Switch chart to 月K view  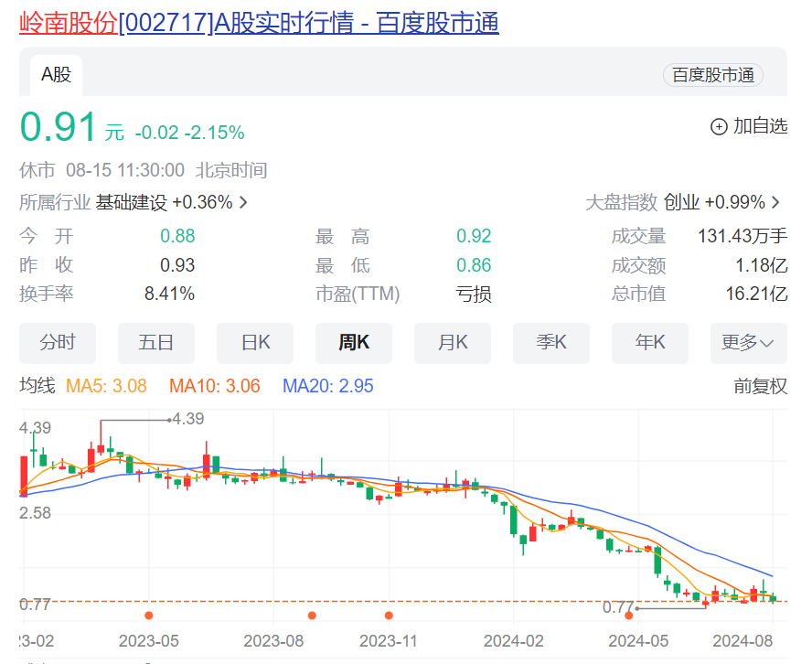coord(453,343)
